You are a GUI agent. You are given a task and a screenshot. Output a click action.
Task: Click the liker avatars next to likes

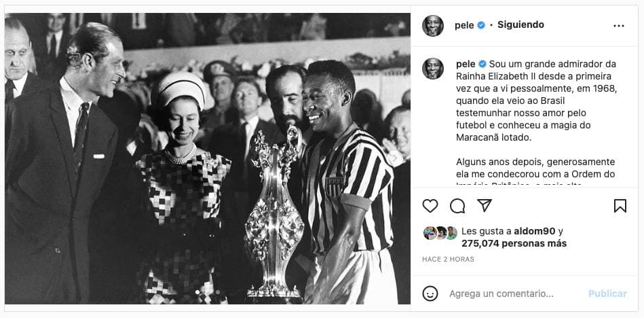[440, 233]
